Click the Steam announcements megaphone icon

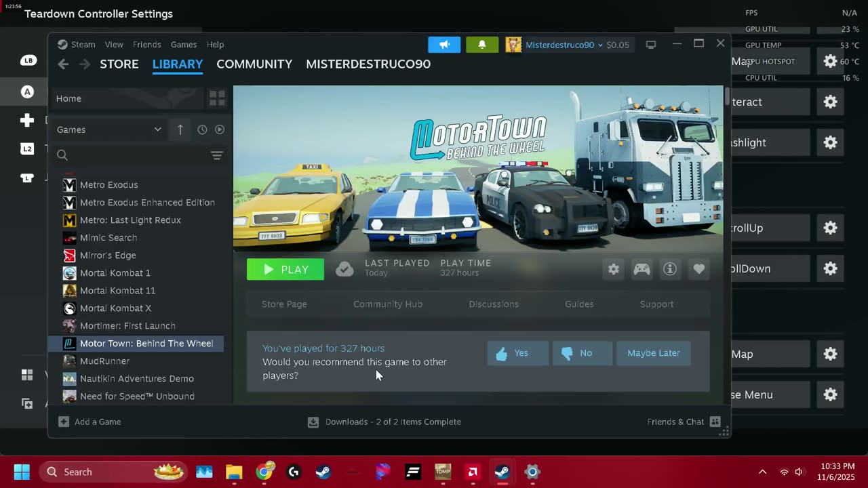coord(444,45)
